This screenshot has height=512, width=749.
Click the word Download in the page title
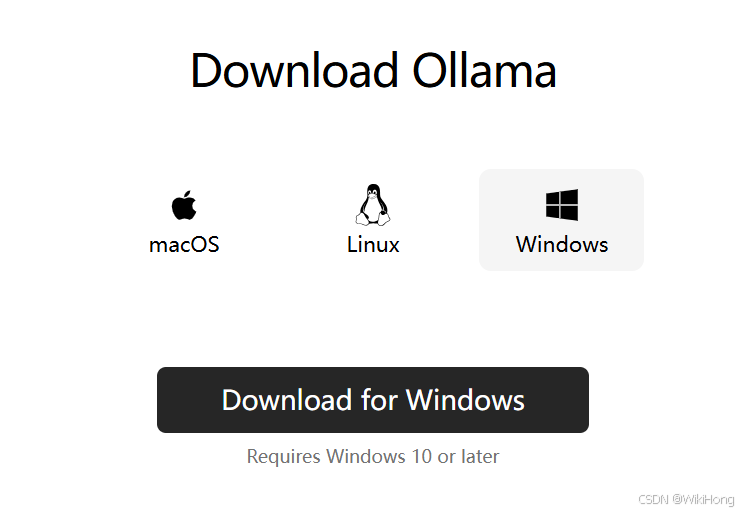click(x=294, y=71)
